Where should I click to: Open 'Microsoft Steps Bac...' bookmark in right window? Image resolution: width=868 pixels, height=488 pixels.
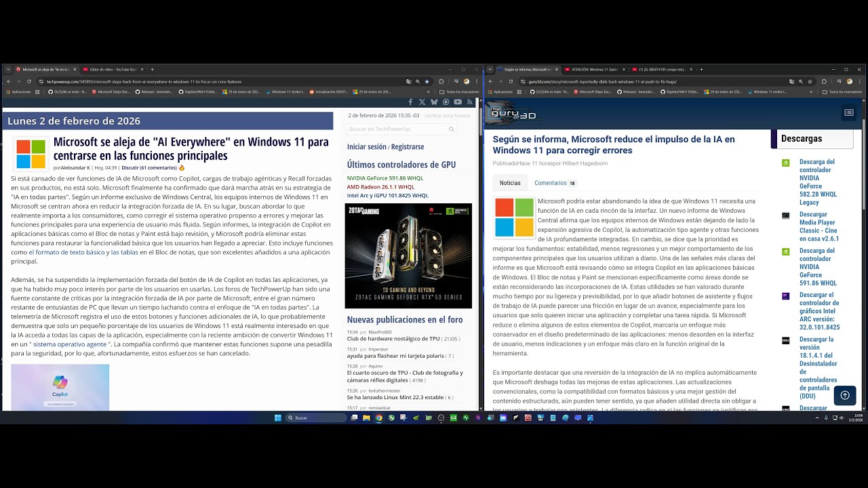point(594,91)
